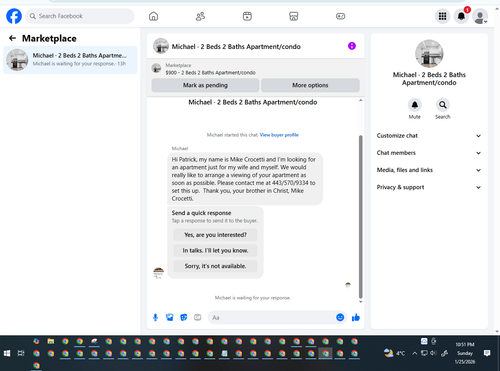Screen dimensions: 500x371
Task: Click the apartment photo in right panel
Action: (x=429, y=54)
